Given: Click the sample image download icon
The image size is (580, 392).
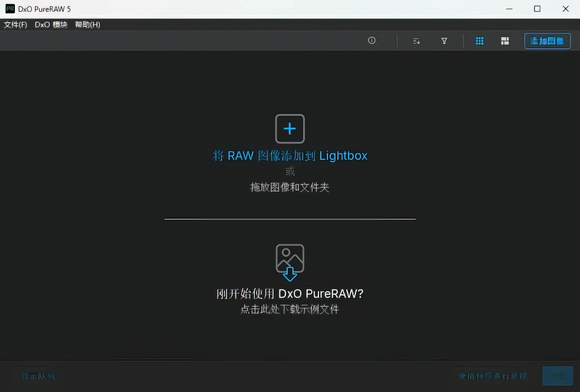Looking at the screenshot, I should (x=290, y=261).
